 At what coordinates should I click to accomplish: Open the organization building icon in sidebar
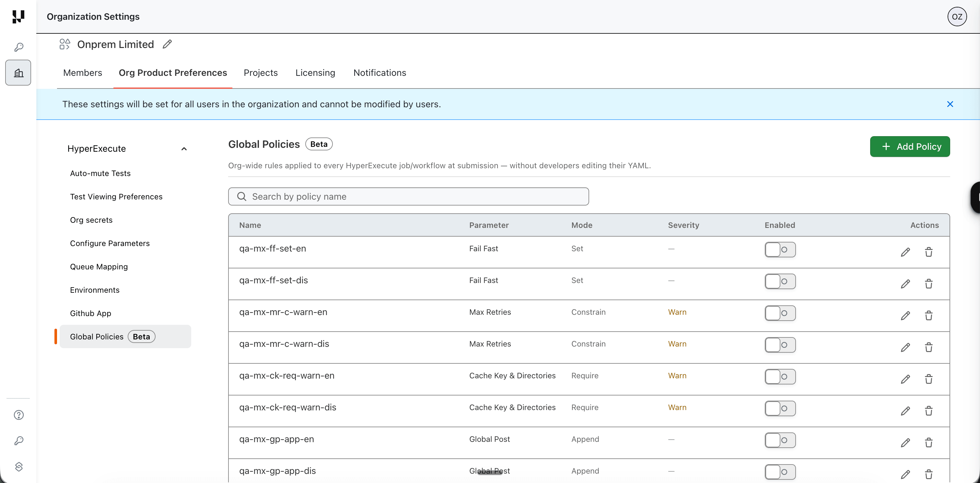coord(18,73)
